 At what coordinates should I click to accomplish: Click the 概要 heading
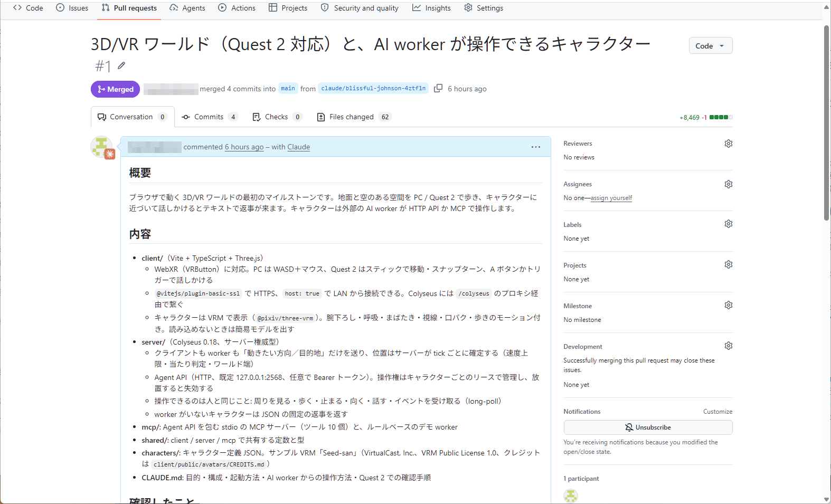(140, 173)
